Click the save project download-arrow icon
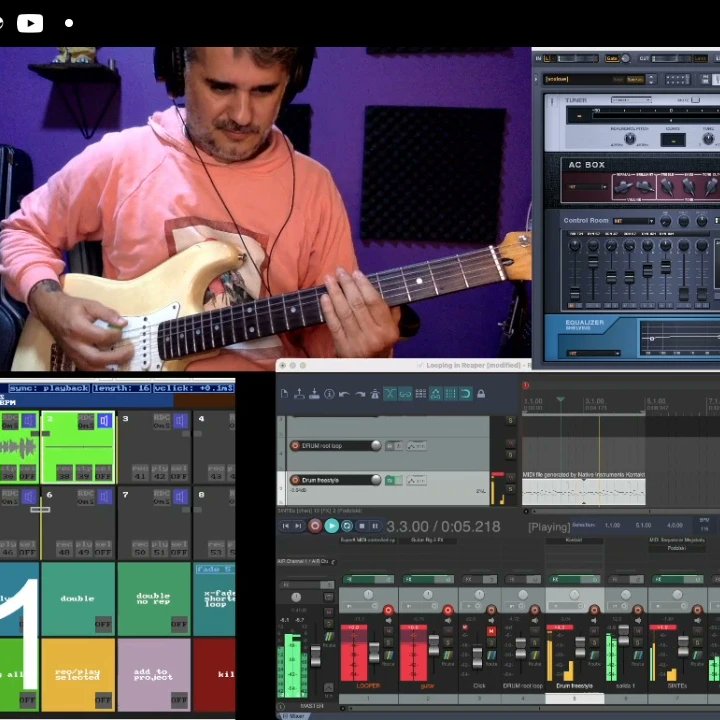 [x=315, y=394]
